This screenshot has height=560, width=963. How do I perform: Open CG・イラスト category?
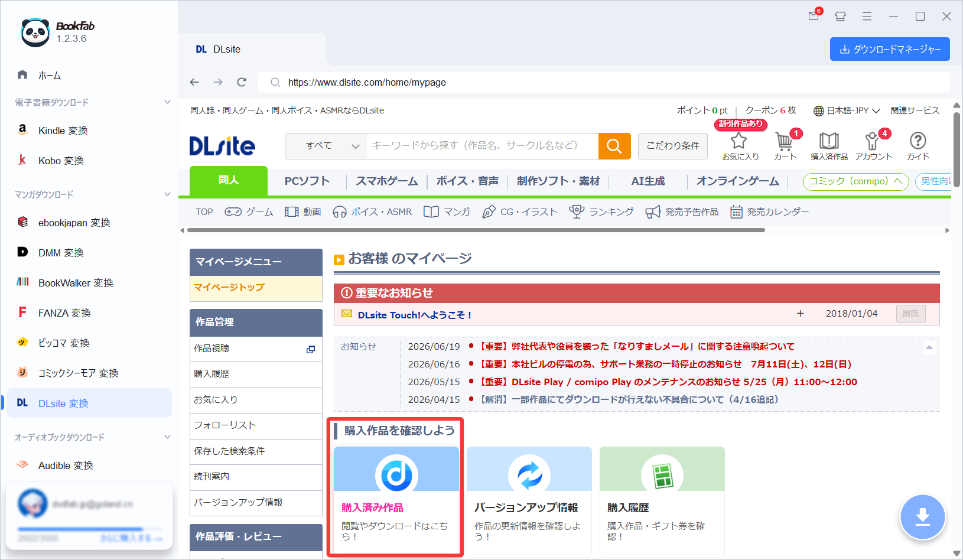pyautogui.click(x=520, y=211)
